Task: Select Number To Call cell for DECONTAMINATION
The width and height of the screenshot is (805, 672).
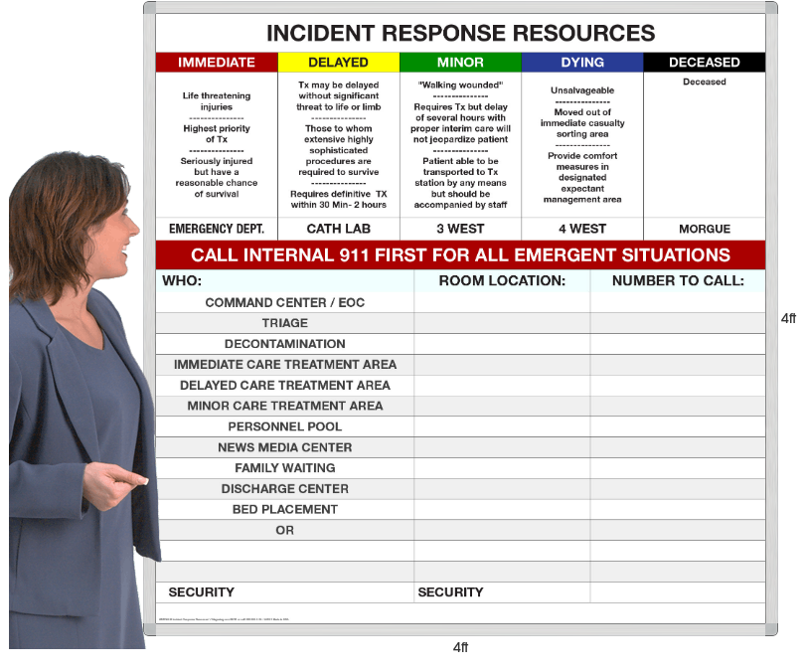Action: 678,344
